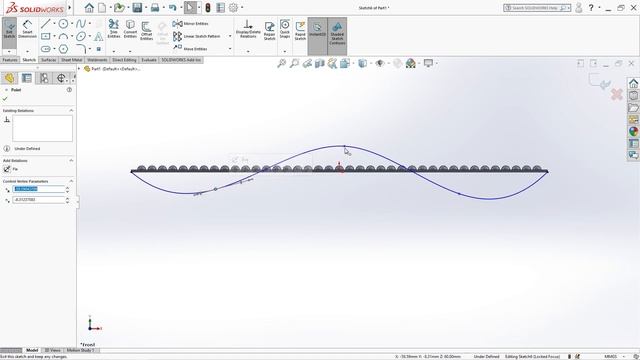Switch to the Evaluate tab

(x=149, y=60)
